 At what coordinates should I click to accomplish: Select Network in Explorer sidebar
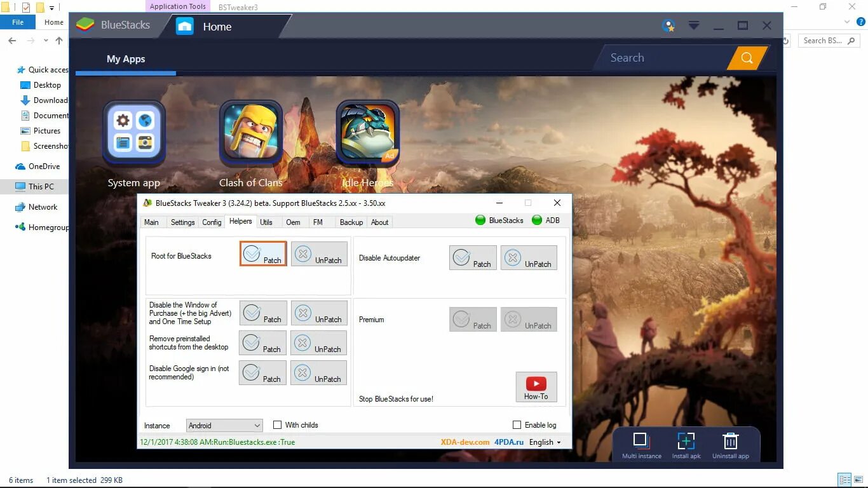(37, 207)
